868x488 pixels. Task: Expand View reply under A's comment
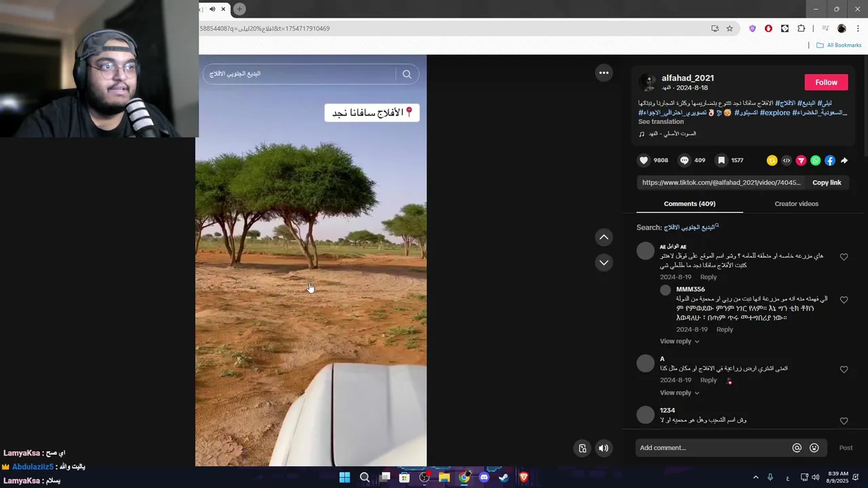[679, 393]
